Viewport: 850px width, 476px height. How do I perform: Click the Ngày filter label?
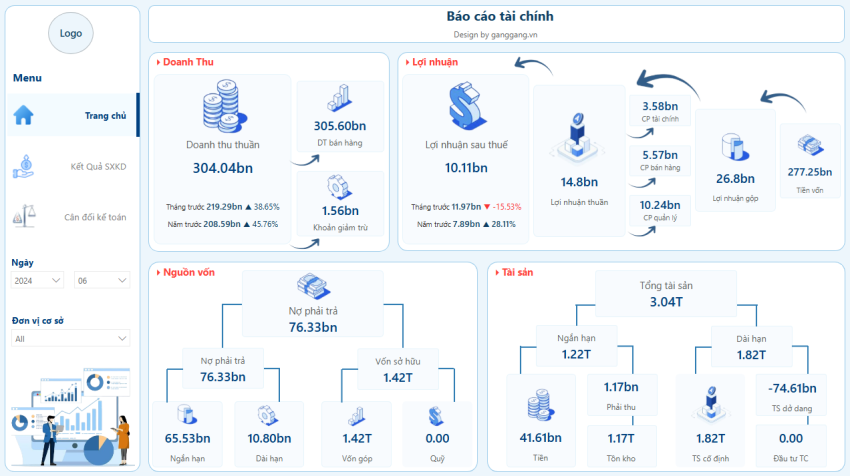click(22, 262)
